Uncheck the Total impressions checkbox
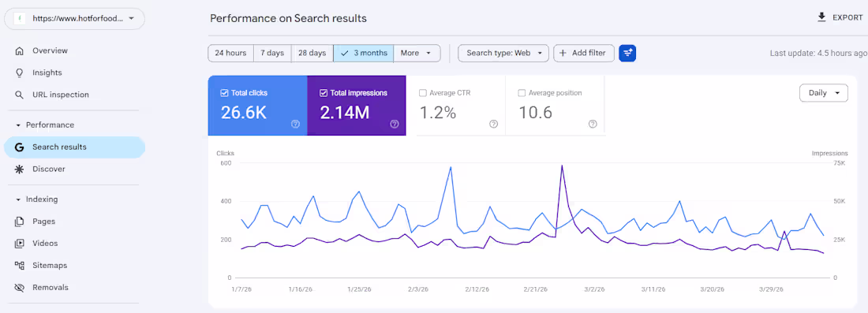Screen dimensions: 868x313 pos(324,93)
